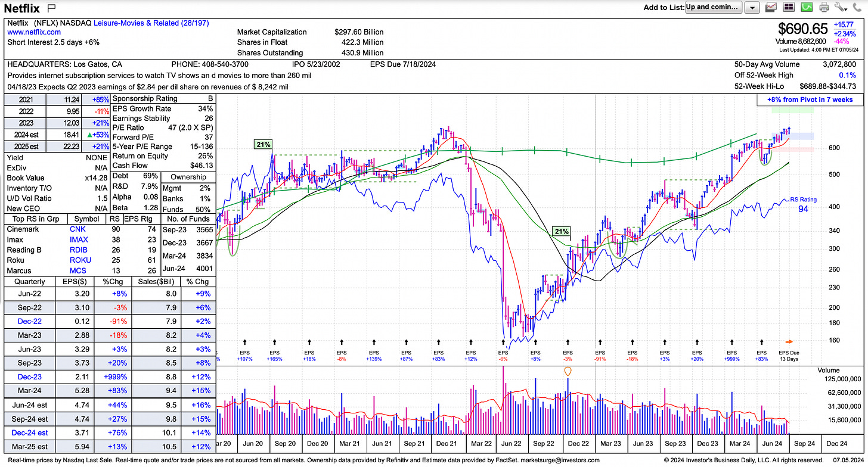Click the Forward P/E 37 row

pos(163,137)
